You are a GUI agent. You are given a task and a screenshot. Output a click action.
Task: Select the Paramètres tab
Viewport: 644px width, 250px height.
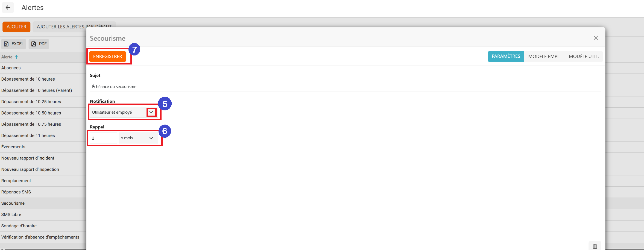tap(506, 57)
